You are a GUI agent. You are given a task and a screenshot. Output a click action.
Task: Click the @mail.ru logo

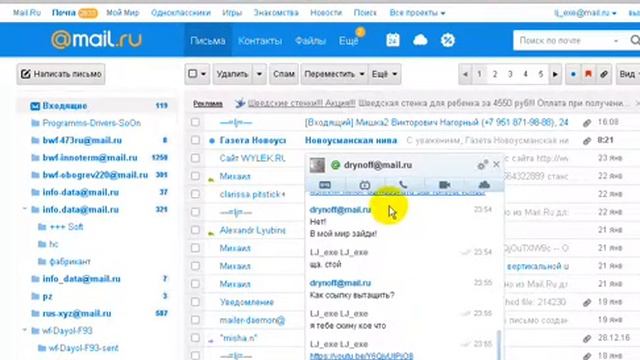[x=96, y=40]
